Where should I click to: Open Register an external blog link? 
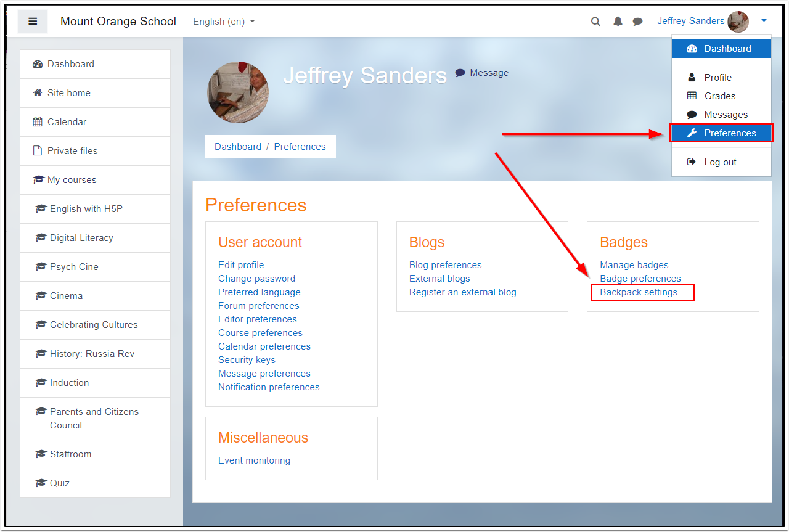pyautogui.click(x=463, y=292)
